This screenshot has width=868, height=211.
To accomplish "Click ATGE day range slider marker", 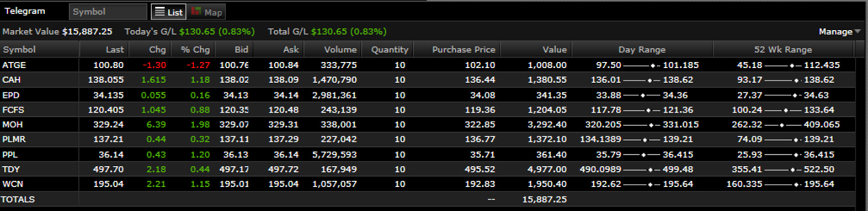I will tap(653, 66).
